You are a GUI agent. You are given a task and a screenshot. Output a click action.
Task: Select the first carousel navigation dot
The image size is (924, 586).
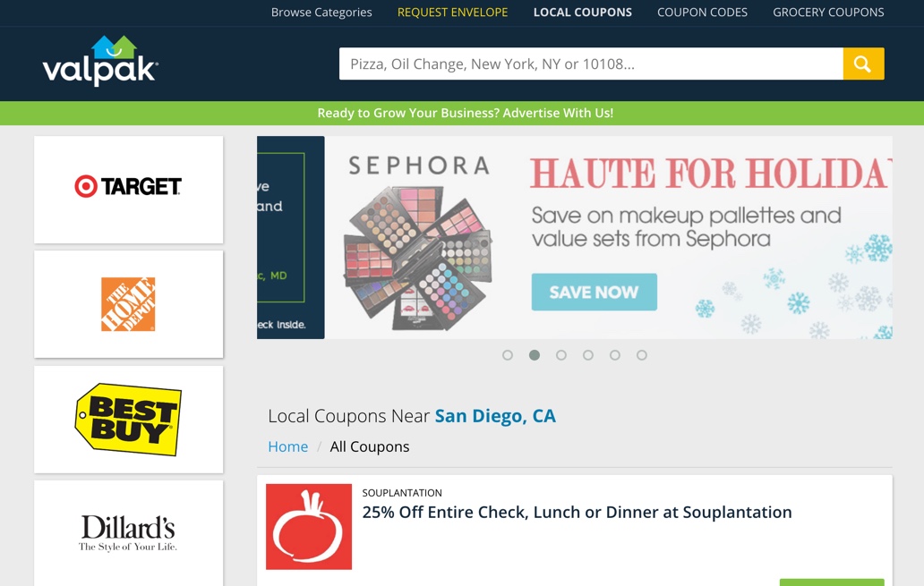click(508, 355)
